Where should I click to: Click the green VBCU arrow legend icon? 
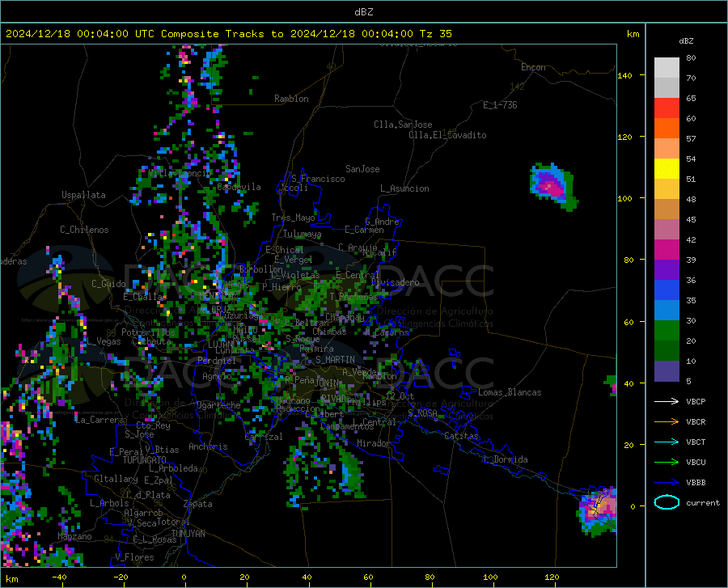tap(667, 463)
